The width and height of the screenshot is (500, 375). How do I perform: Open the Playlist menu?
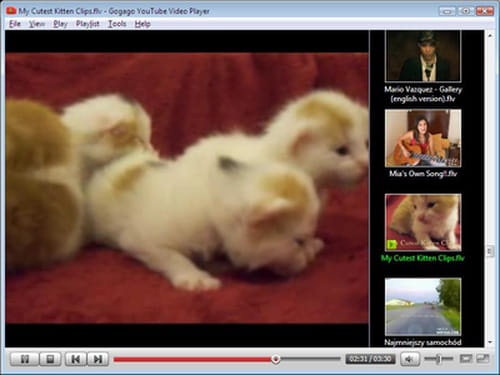[x=88, y=24]
